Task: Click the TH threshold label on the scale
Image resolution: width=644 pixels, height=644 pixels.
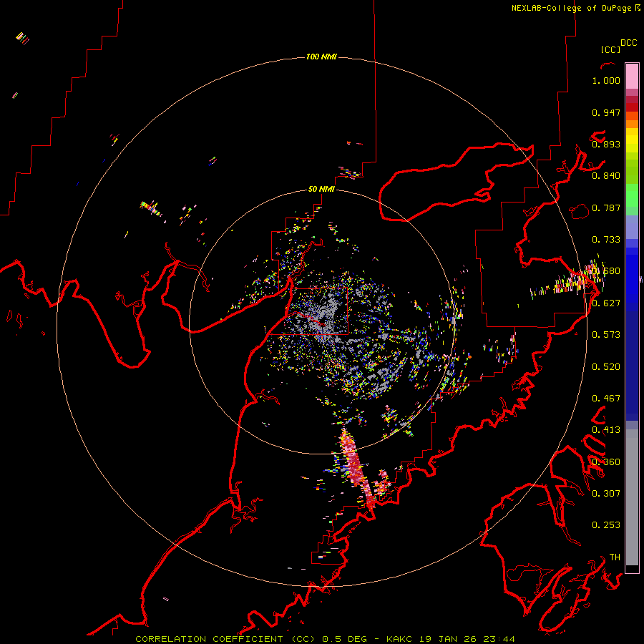Action: (615, 557)
